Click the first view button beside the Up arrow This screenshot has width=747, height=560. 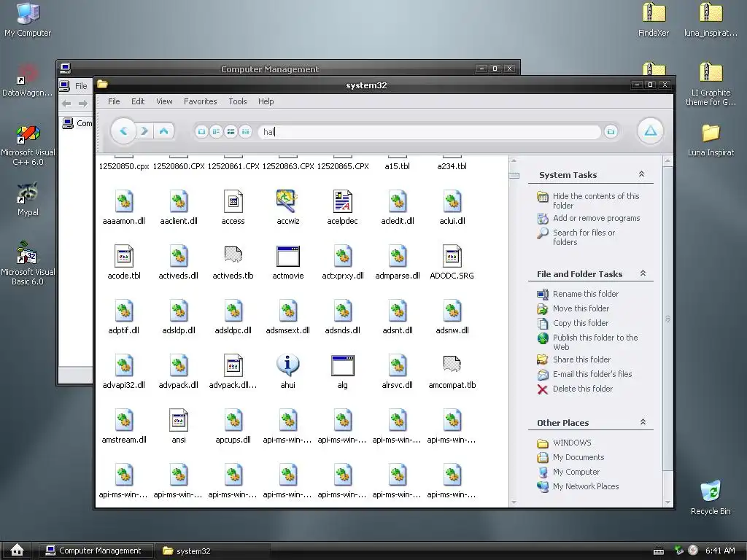[202, 131]
